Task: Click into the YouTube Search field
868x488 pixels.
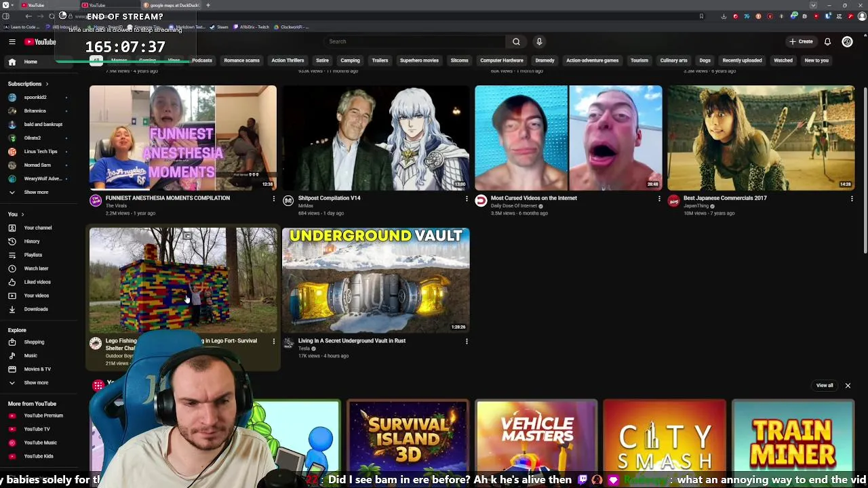Action: [414, 41]
